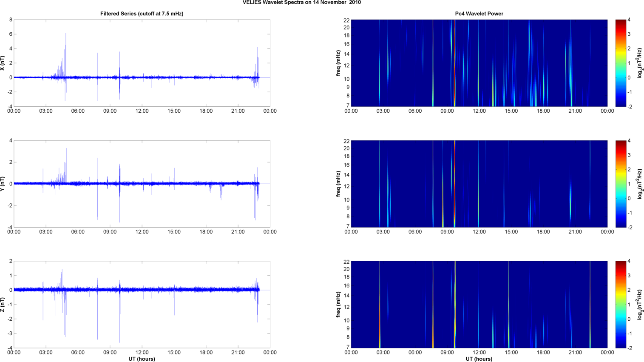Click the freq (mHz) label of top spectrogram
Viewport: 644px width, 362px height.
pyautogui.click(x=338, y=63)
